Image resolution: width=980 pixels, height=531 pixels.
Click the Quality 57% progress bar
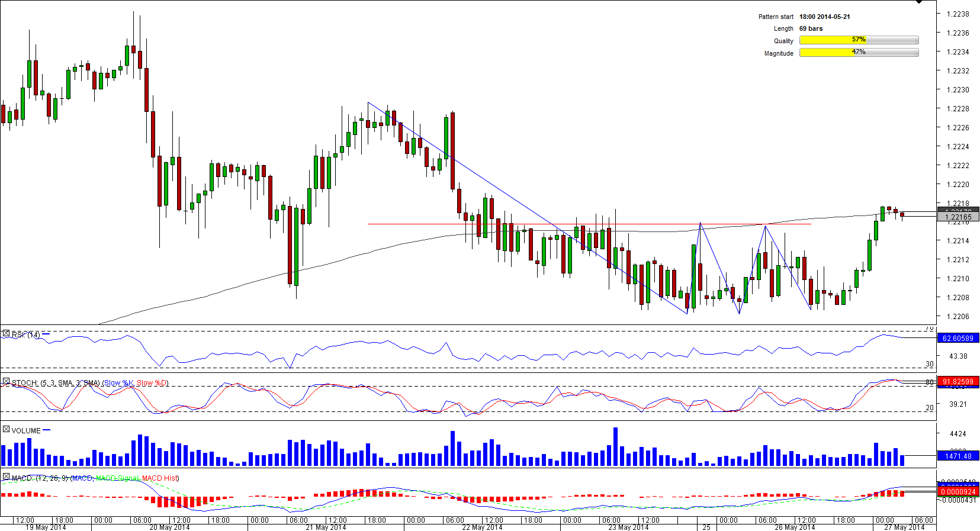(859, 40)
